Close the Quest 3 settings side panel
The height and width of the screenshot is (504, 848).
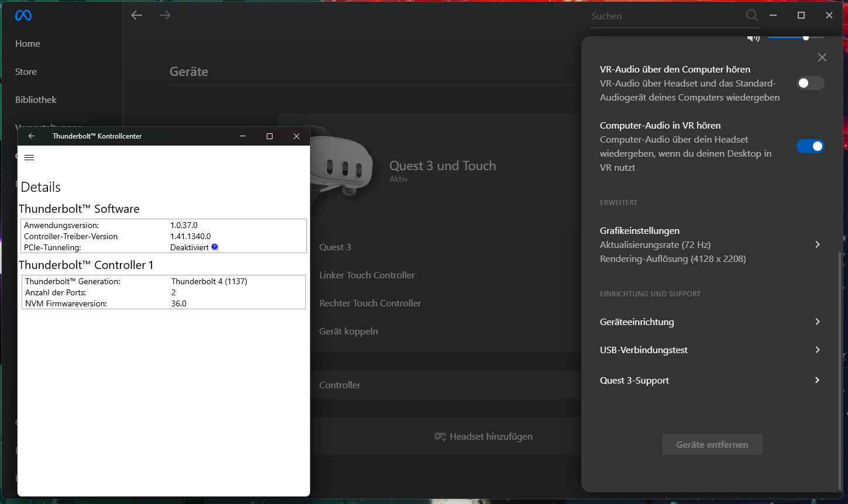(x=822, y=57)
